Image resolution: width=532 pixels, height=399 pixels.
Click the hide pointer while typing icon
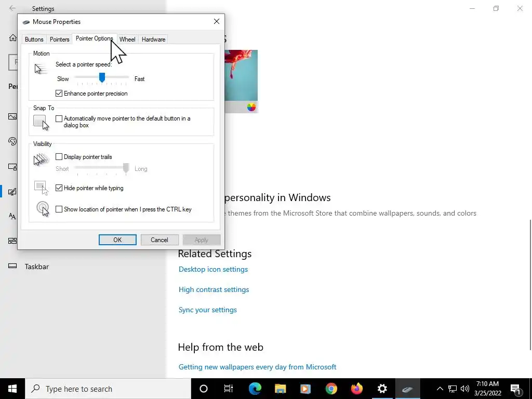pyautogui.click(x=41, y=188)
